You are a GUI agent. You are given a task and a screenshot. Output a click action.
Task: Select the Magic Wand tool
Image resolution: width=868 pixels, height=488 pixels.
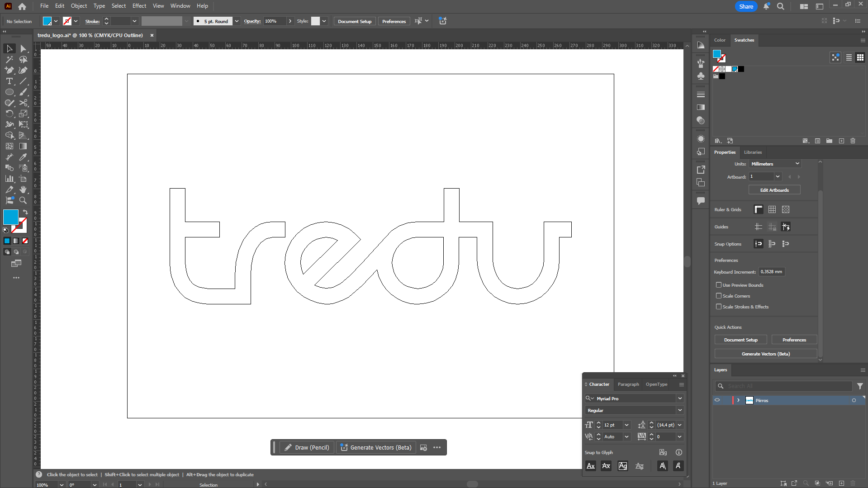(9, 59)
